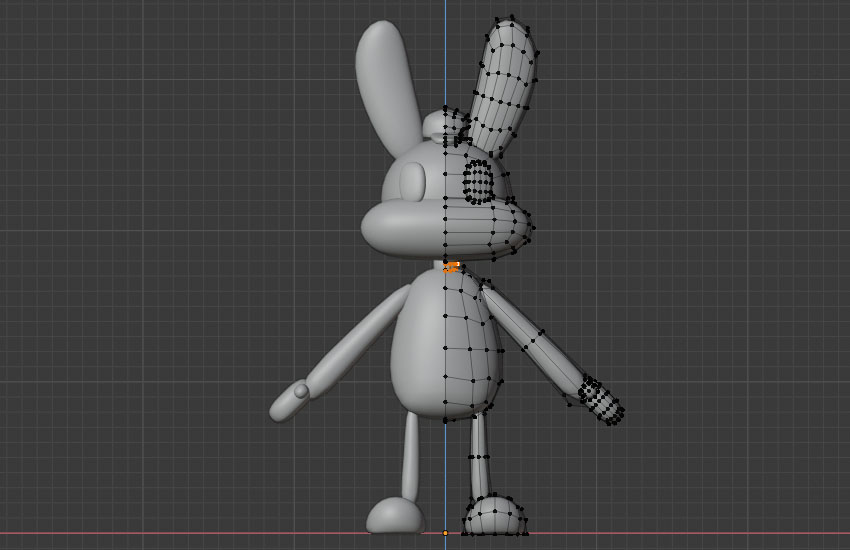Click the small thumb on the smooth hand
This screenshot has width=850, height=550.
tap(300, 390)
